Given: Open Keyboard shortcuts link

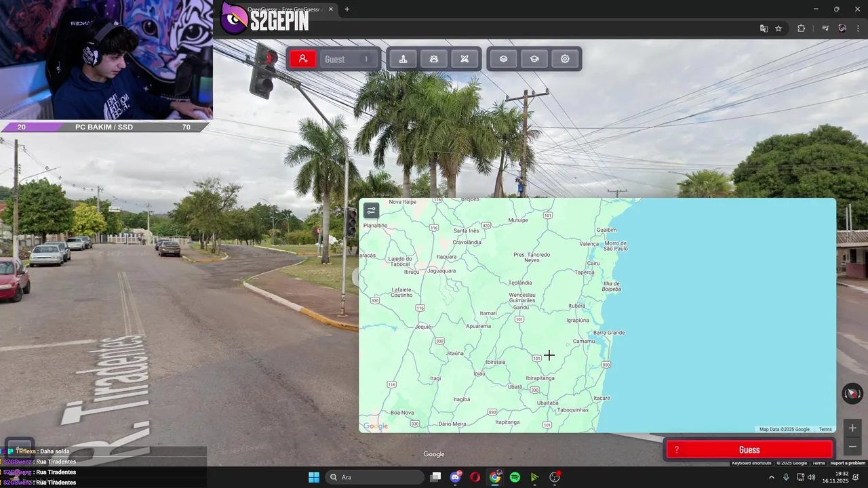Looking at the screenshot, I should tap(751, 463).
